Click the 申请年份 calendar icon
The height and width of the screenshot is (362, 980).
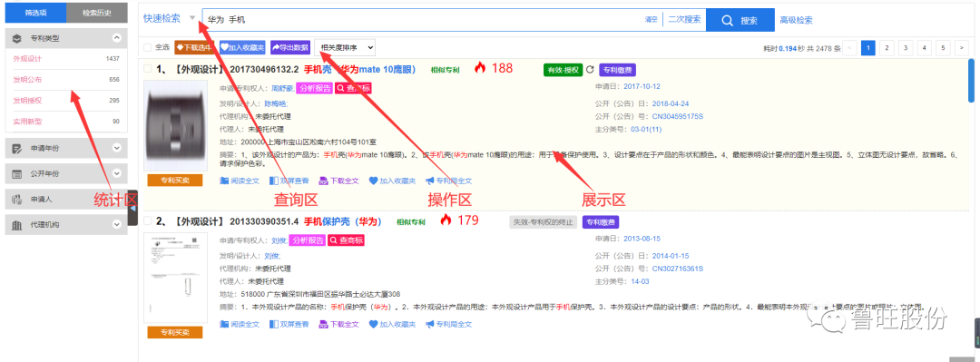pyautogui.click(x=17, y=148)
